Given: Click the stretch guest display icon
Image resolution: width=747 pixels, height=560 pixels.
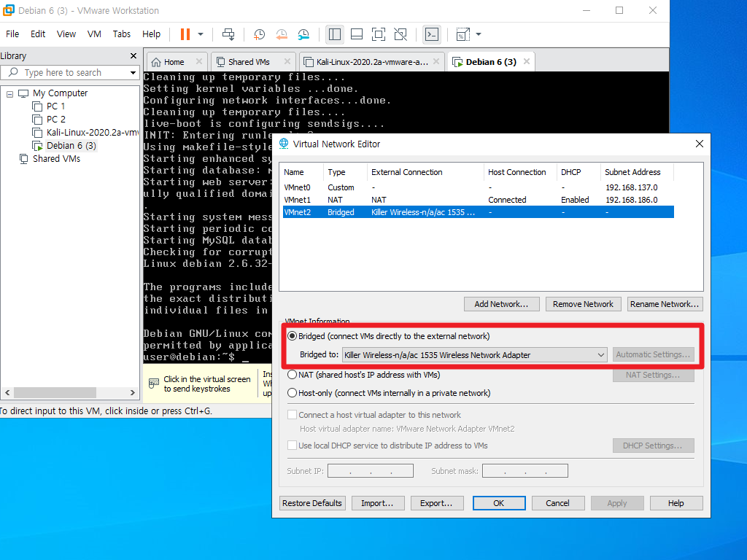Looking at the screenshot, I should 463,34.
